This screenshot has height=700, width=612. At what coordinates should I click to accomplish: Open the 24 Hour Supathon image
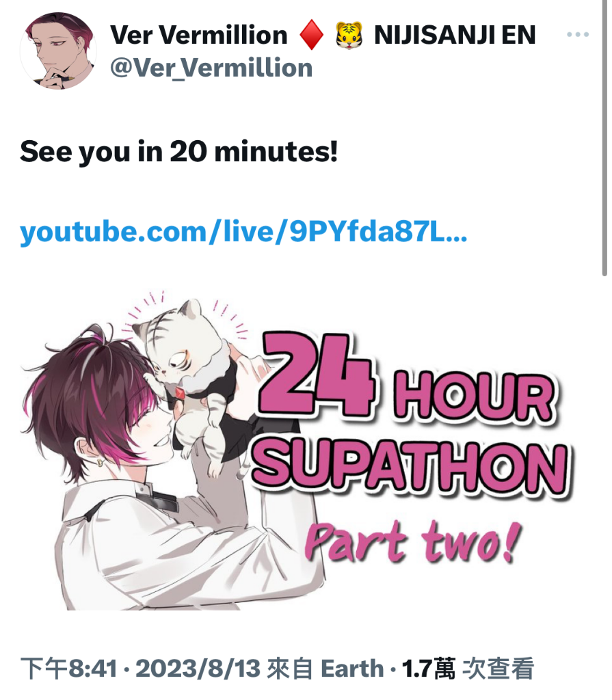coord(297,450)
